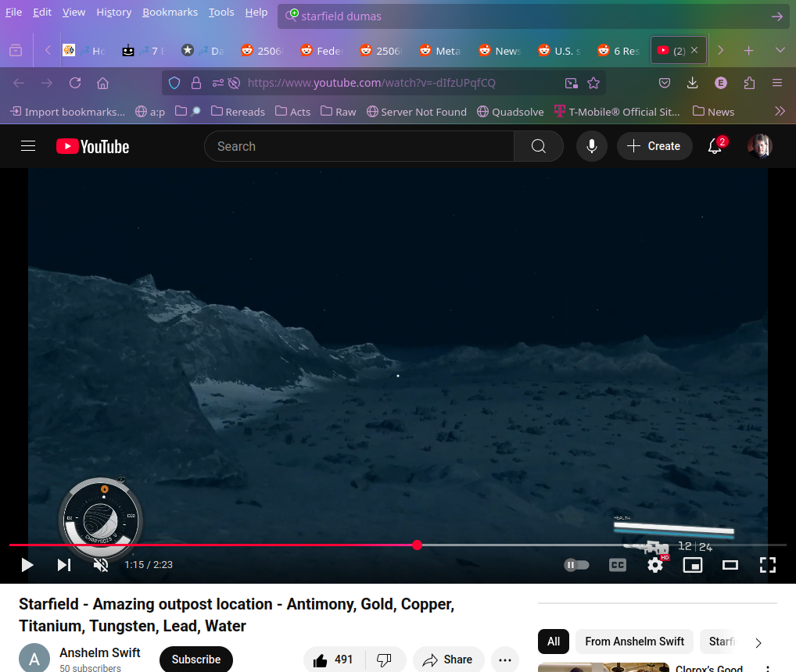Play the paused video
Viewport: 796px width, 672px height.
coord(27,565)
